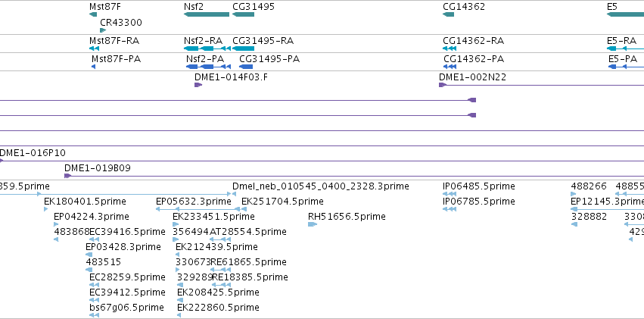The height and width of the screenshot is (319, 644).
Task: Click the IP06485.5prime EST arrows
Action: tap(450, 194)
